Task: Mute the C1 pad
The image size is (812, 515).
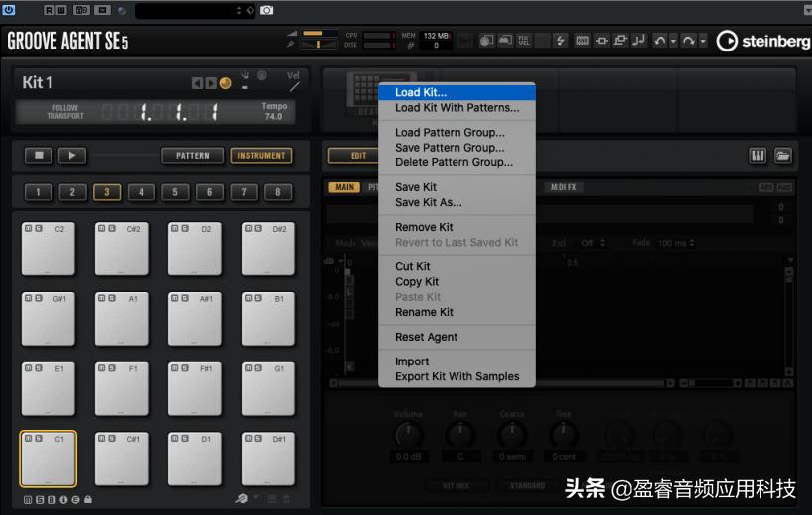Action: pyautogui.click(x=29, y=439)
